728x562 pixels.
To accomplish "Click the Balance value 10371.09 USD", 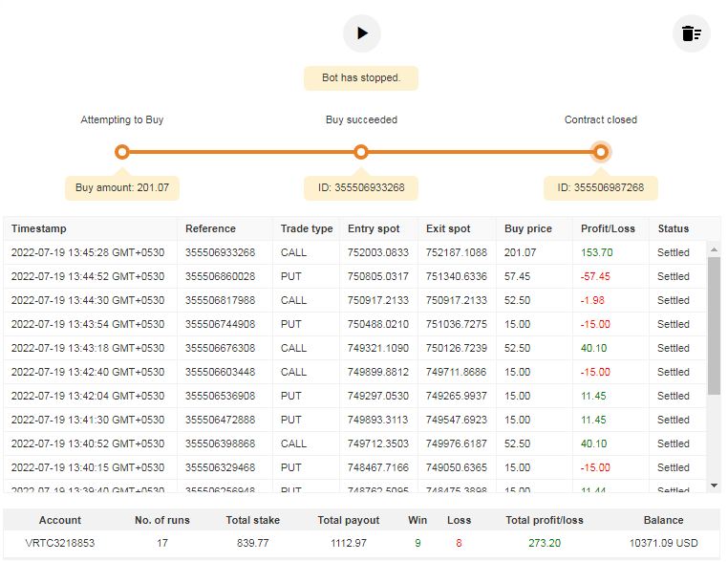I will (x=662, y=542).
